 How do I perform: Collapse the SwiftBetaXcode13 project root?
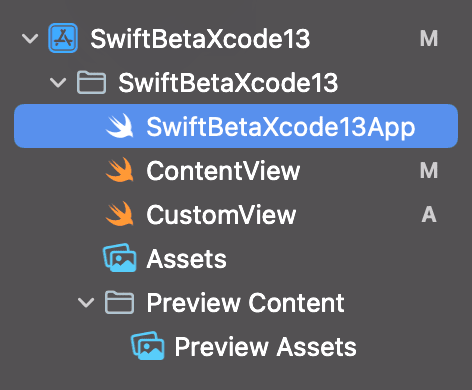tap(30, 38)
